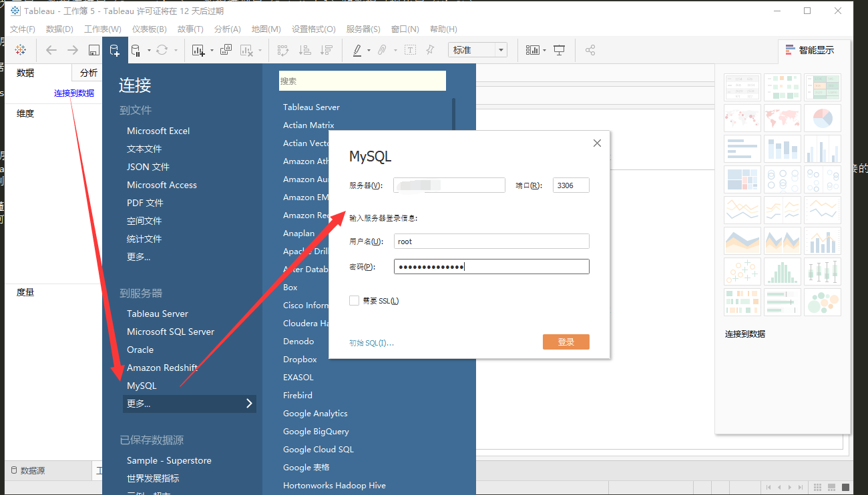
Task: Select the packed bubbles thumbnail in Show Me
Action: click(823, 302)
